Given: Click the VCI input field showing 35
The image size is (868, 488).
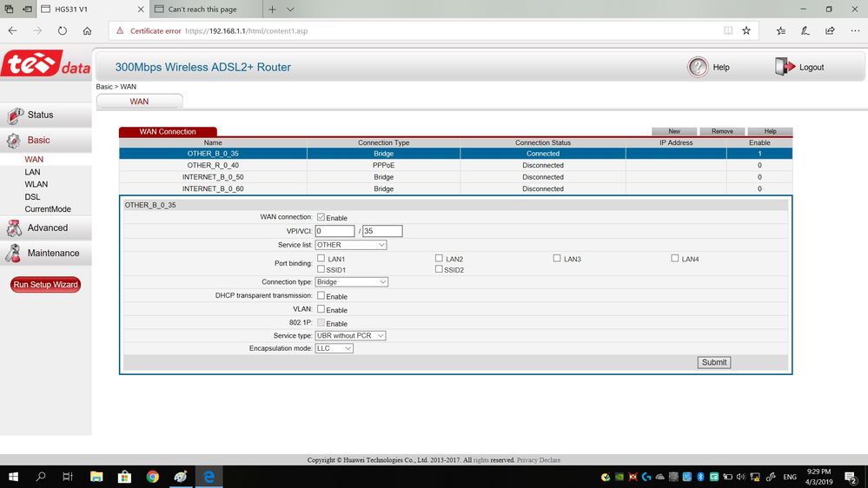Looking at the screenshot, I should [x=382, y=231].
